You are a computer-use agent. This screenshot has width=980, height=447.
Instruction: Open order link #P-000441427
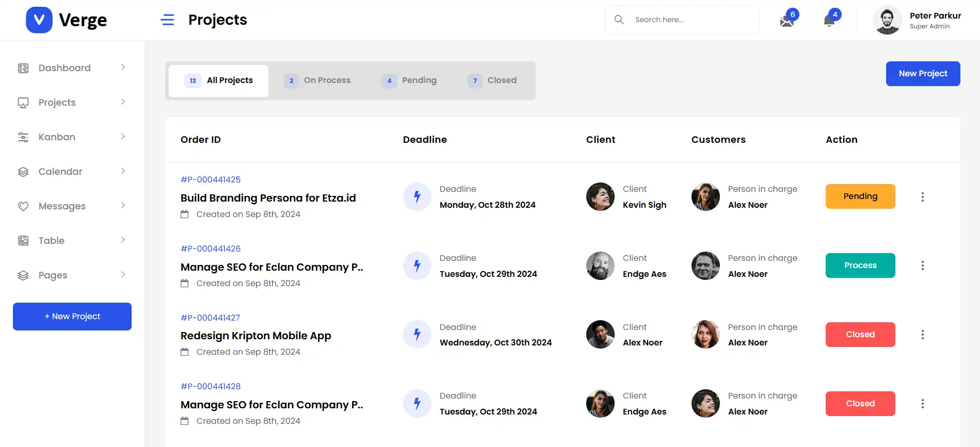pyautogui.click(x=211, y=318)
